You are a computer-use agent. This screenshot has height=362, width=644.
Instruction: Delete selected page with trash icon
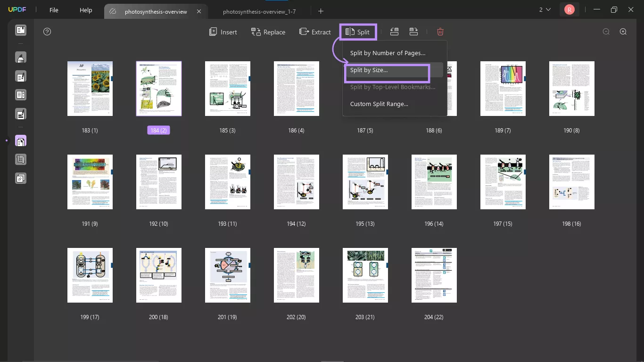click(440, 32)
